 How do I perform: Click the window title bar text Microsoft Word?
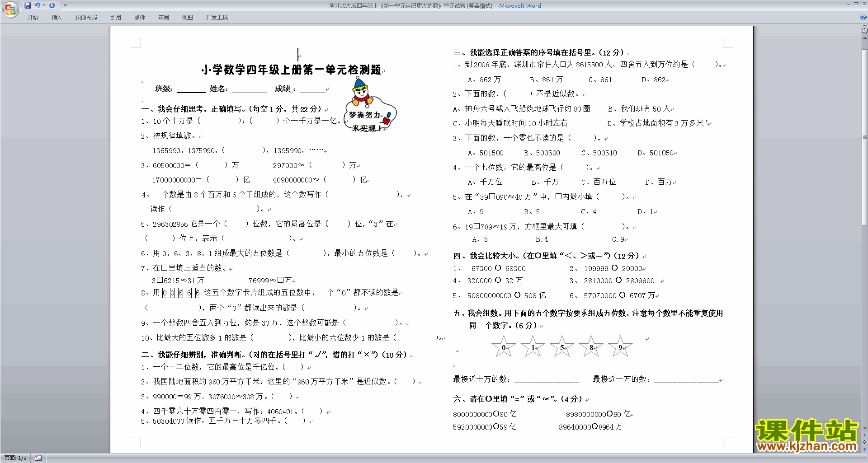pyautogui.click(x=520, y=6)
